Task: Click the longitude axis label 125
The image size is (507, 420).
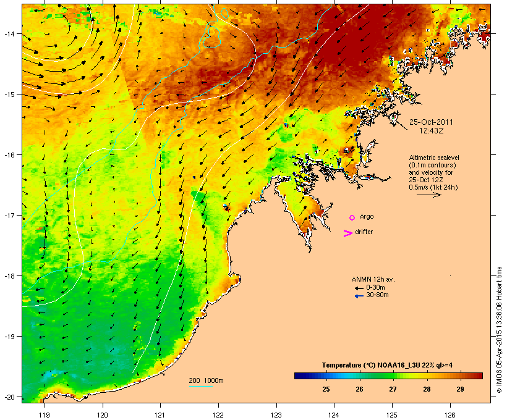Action: coord(392,415)
